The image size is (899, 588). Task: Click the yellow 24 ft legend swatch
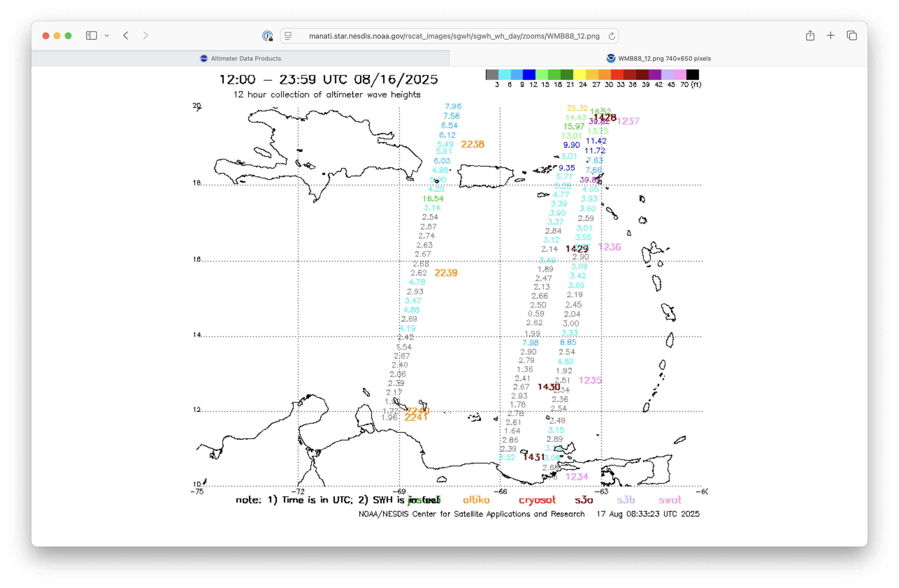click(x=579, y=74)
